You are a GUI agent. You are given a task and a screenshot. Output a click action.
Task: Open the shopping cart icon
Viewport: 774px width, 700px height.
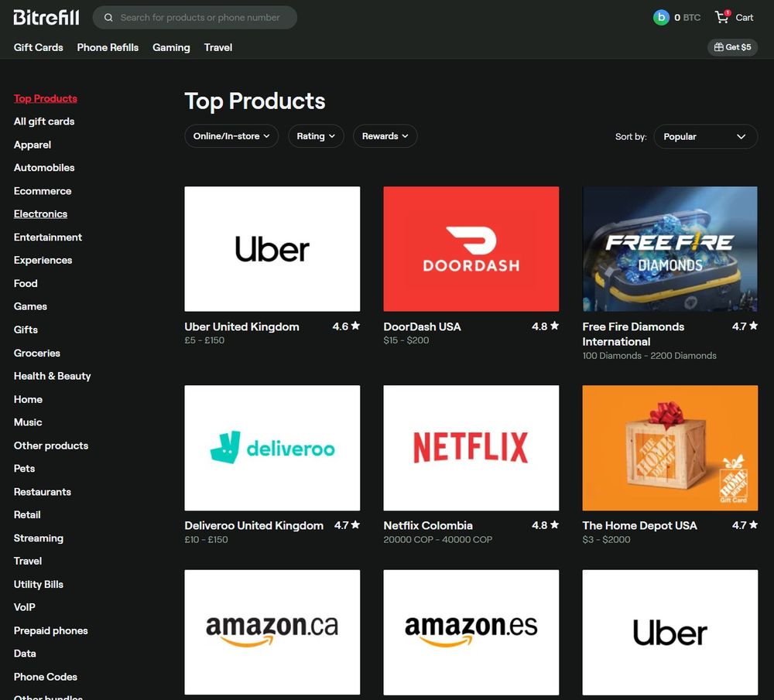(722, 17)
